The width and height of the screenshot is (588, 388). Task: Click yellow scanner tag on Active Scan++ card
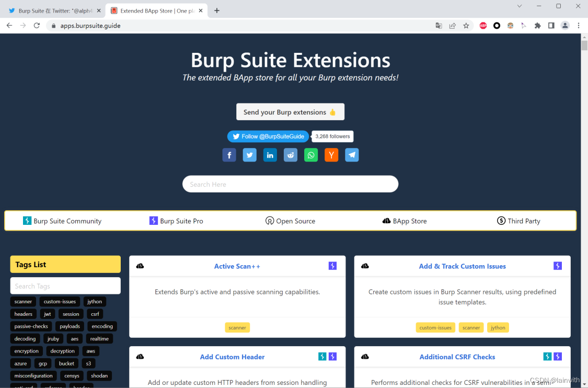point(237,327)
